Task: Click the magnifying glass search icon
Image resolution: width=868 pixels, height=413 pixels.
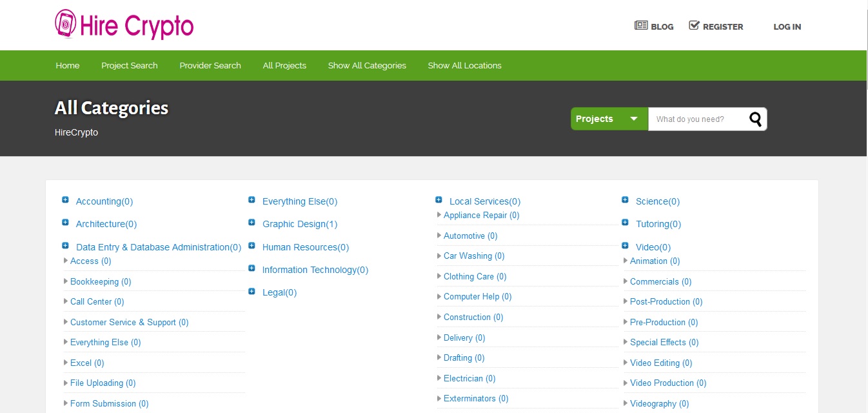Action: coord(755,119)
